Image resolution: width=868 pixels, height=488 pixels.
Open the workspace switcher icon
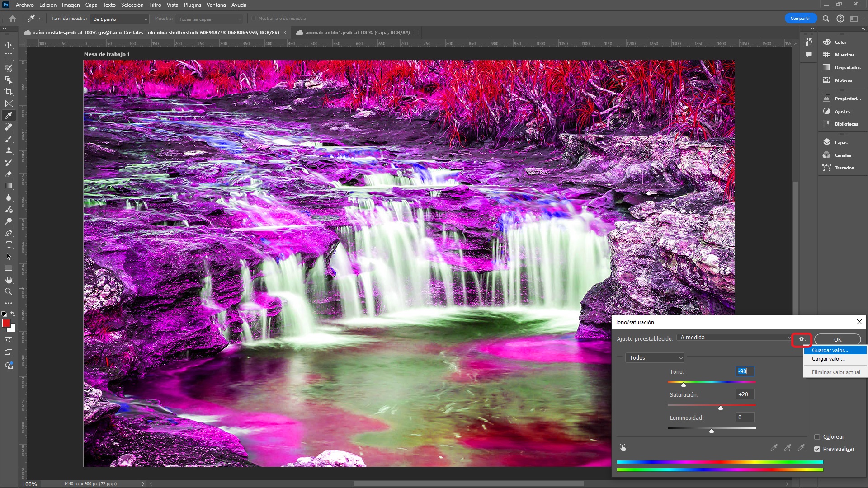pyautogui.click(x=854, y=19)
